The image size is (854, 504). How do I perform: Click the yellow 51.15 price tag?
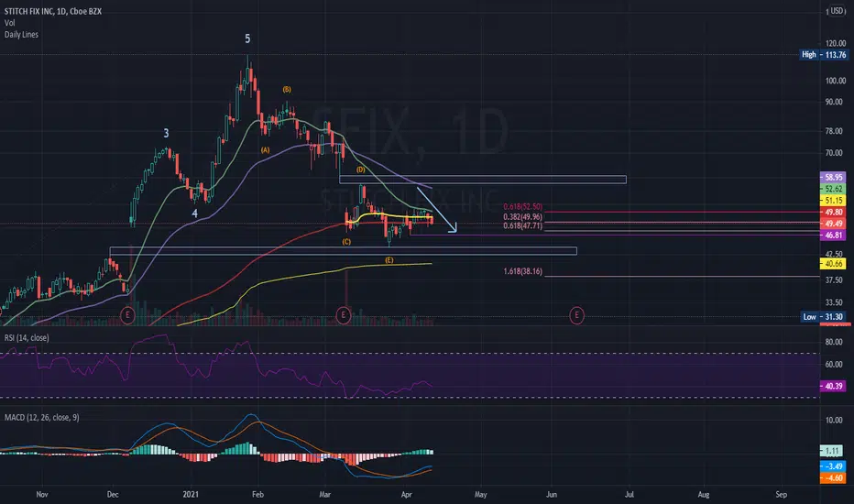pyautogui.click(x=833, y=201)
